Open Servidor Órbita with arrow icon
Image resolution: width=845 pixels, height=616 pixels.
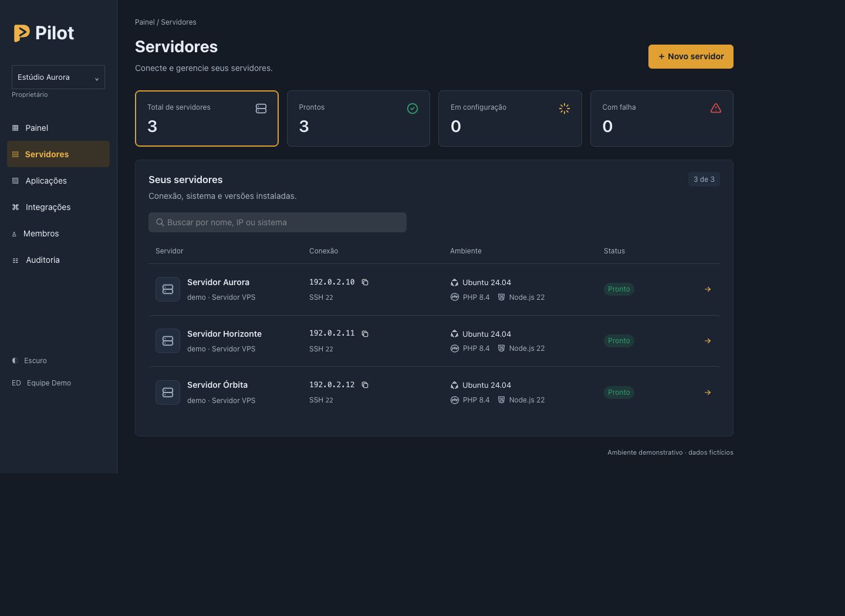[x=708, y=392]
